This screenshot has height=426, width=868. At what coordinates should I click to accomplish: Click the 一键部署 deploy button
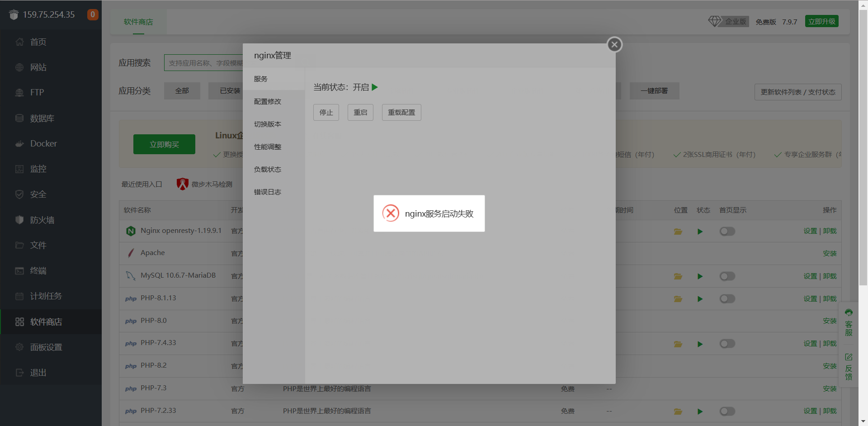click(654, 91)
